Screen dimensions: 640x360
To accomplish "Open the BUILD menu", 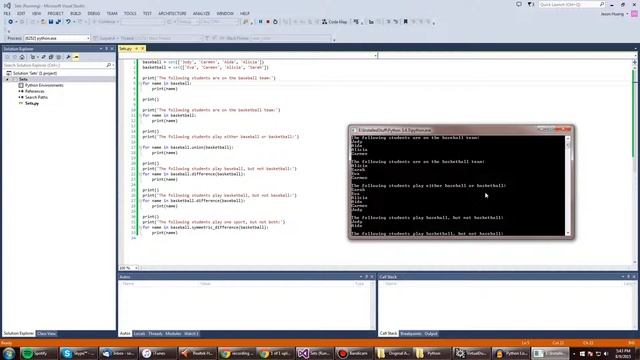I will [76, 13].
